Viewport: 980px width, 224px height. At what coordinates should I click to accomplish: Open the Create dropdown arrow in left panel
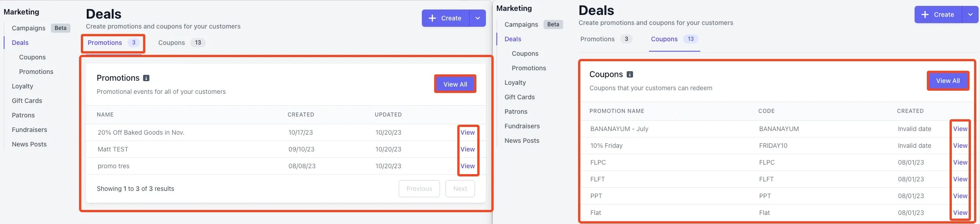(478, 18)
